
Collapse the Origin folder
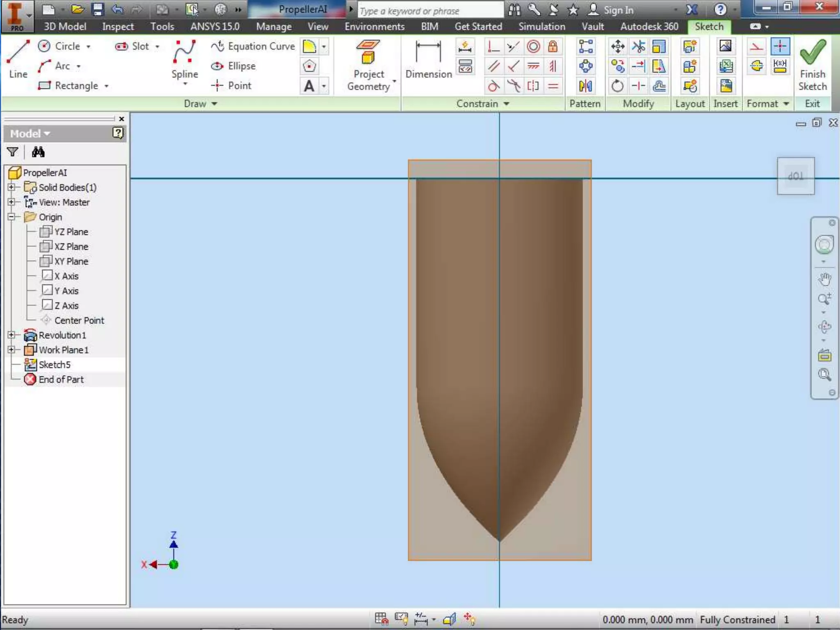(x=11, y=217)
